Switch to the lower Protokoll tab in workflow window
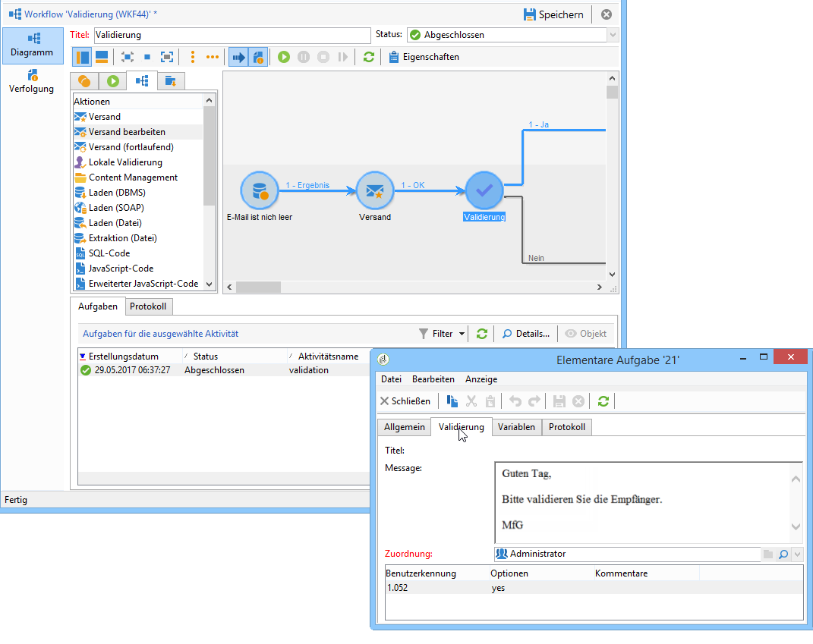The width and height of the screenshot is (813, 644). coord(148,306)
